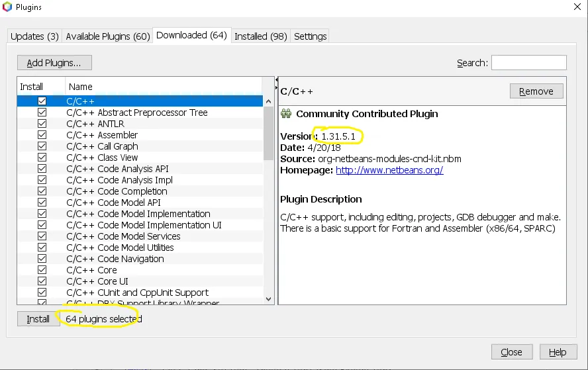Open Help for the Plugins dialog

tap(558, 352)
